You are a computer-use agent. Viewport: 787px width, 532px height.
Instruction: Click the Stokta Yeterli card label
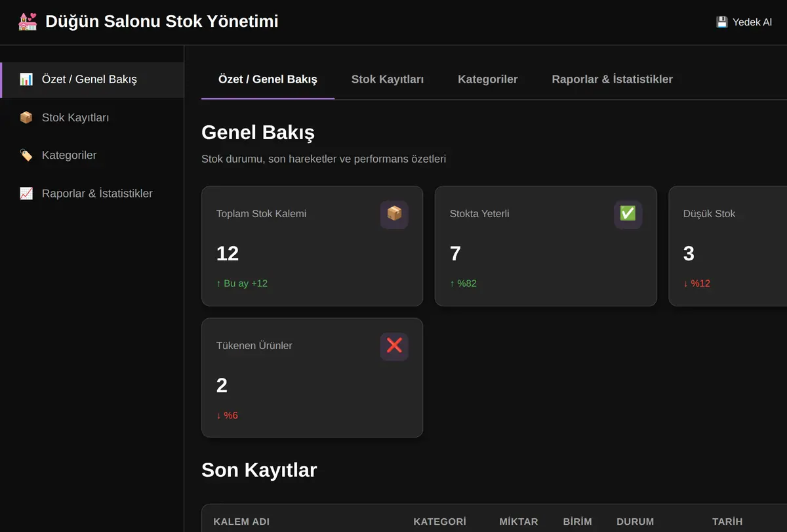479,214
